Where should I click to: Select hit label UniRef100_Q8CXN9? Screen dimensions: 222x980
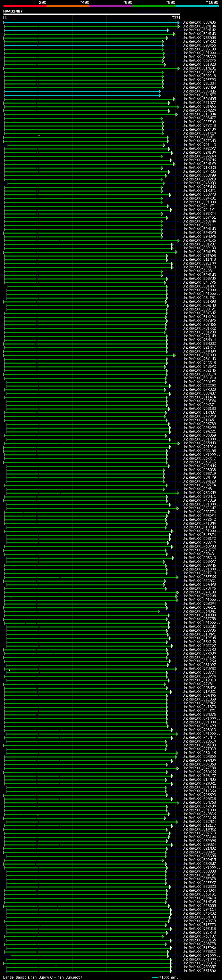[199, 493]
